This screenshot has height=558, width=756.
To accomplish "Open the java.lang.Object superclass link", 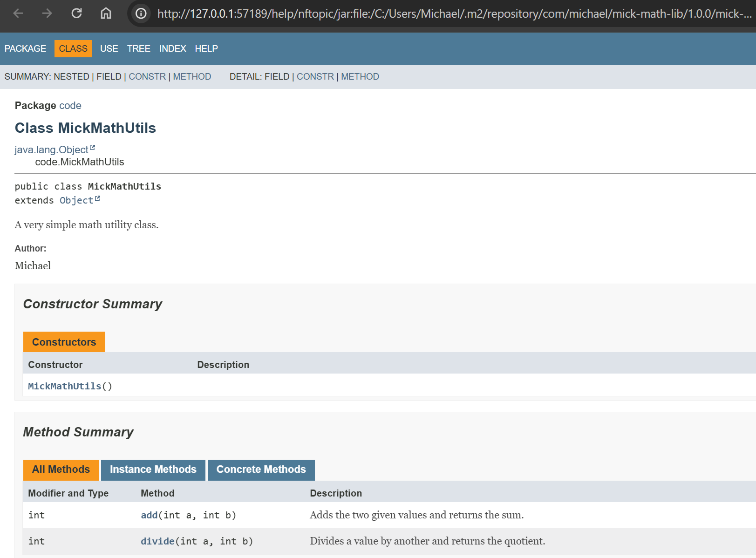I will coord(51,150).
